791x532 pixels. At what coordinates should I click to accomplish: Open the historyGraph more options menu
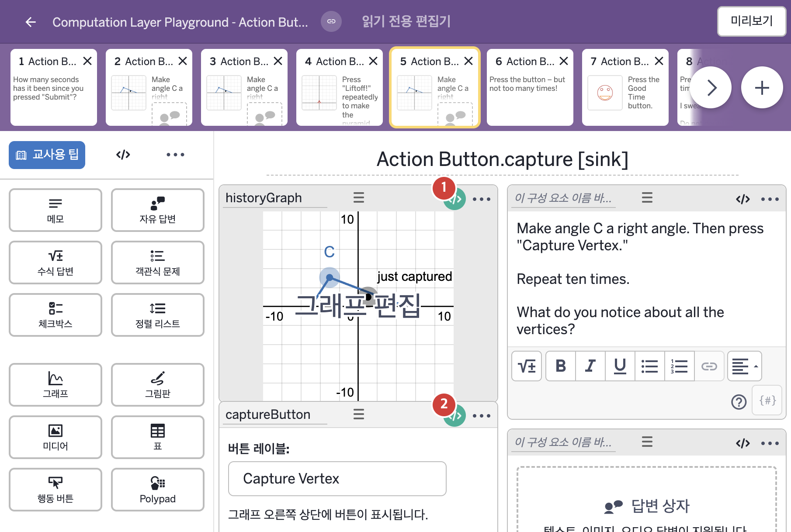coord(482,199)
